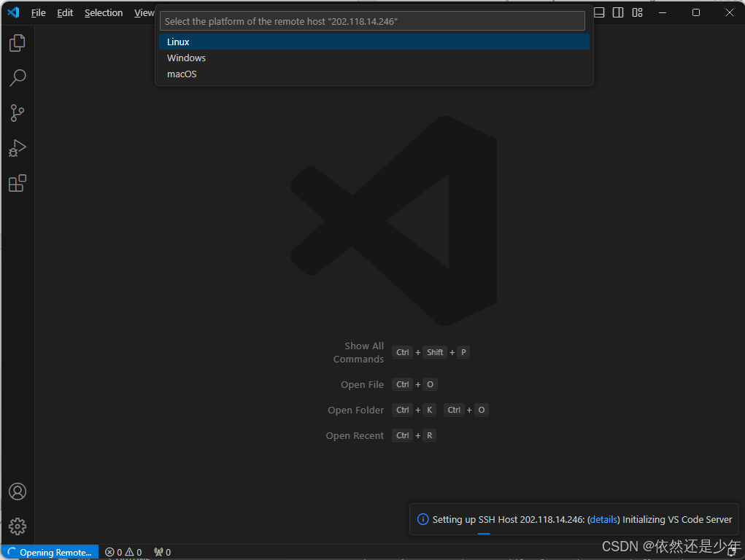745x560 pixels.
Task: Open the Customize Layout icon
Action: [637, 13]
